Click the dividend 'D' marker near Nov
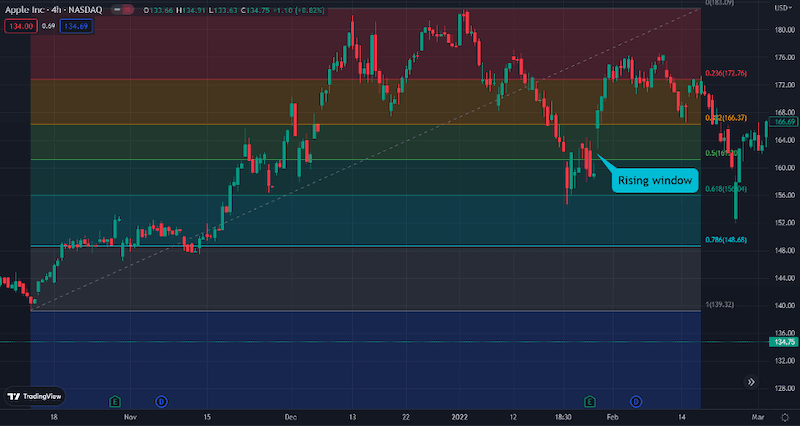The height and width of the screenshot is (426, 800). pyautogui.click(x=161, y=402)
